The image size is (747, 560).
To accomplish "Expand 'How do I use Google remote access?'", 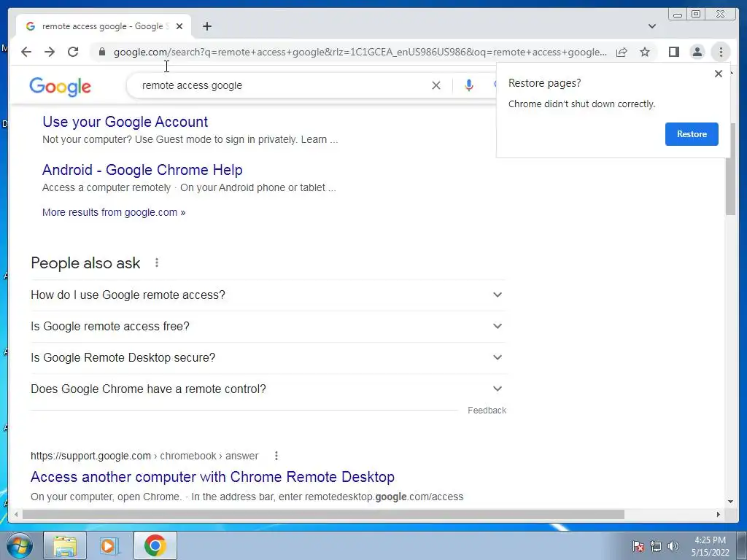I will click(x=268, y=295).
